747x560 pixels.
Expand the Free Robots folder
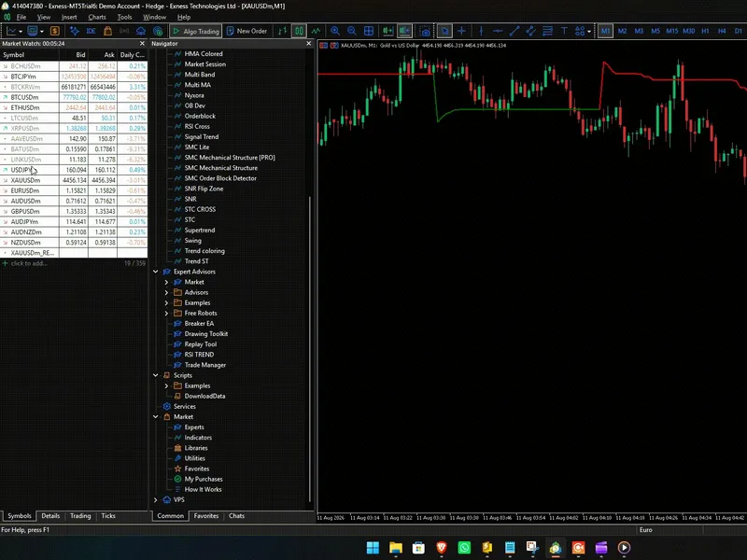(x=166, y=313)
